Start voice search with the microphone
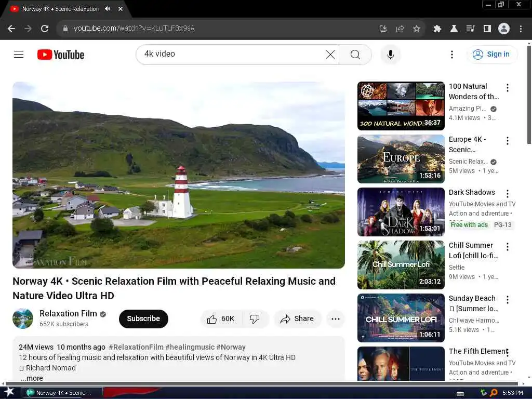This screenshot has height=399, width=532. click(391, 54)
